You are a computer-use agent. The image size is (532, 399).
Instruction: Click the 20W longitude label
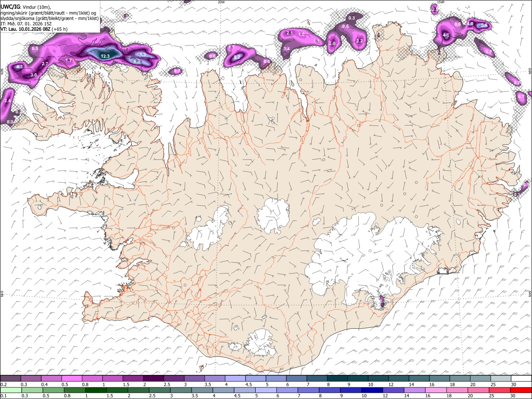coord(221,2)
